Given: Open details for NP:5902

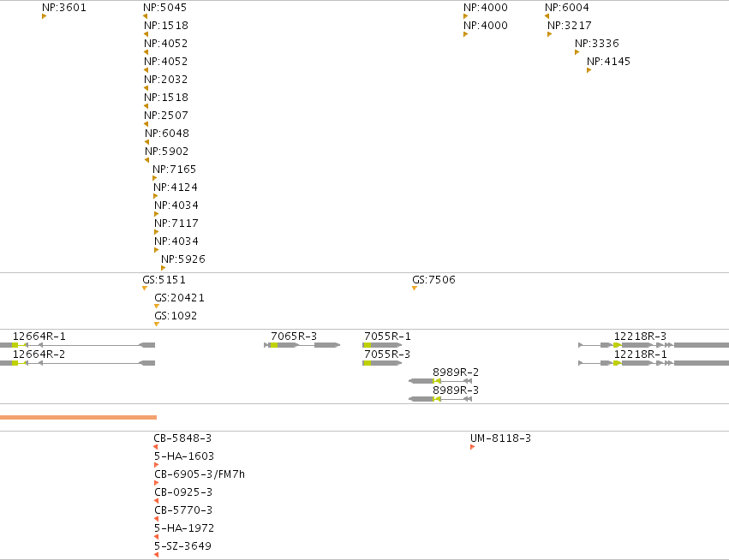Looking at the screenshot, I should pos(167,152).
